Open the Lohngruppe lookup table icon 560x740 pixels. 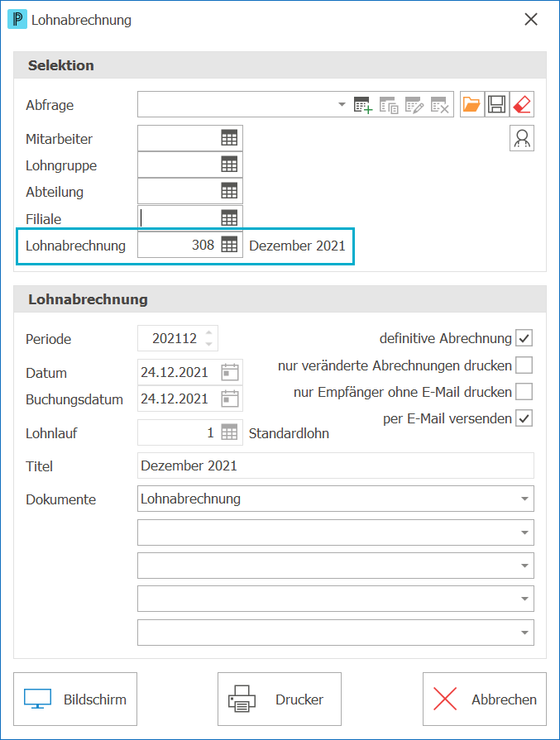point(229,165)
